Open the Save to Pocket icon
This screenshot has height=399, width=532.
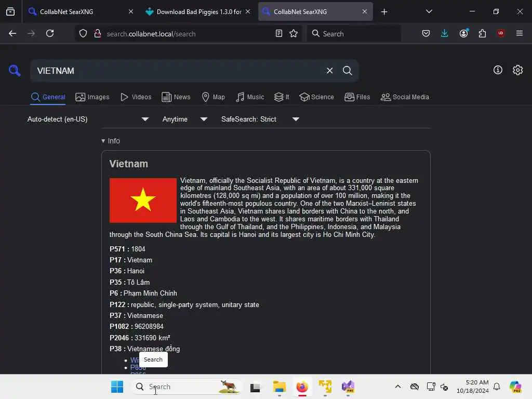coord(426,33)
